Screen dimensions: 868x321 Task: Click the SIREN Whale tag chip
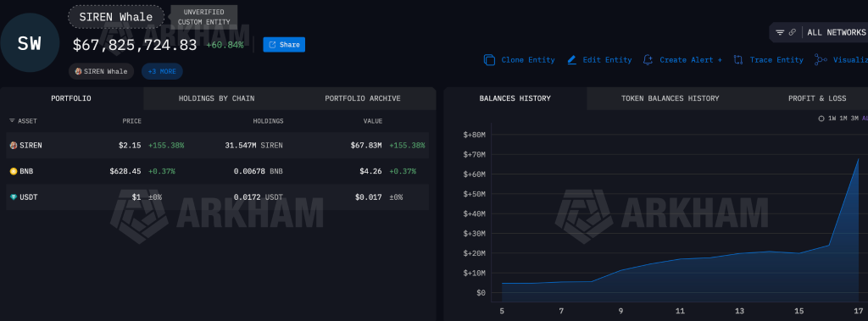(102, 71)
